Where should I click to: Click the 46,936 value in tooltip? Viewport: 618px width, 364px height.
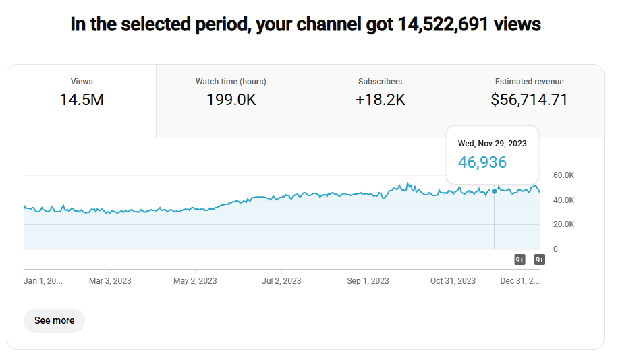point(482,162)
